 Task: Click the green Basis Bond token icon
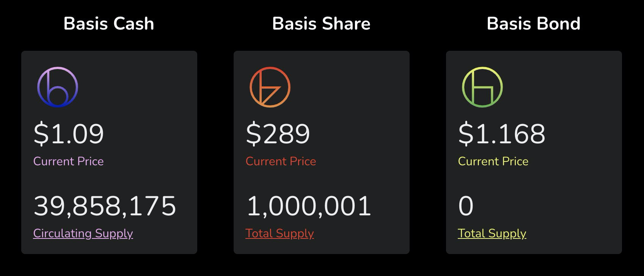point(482,87)
